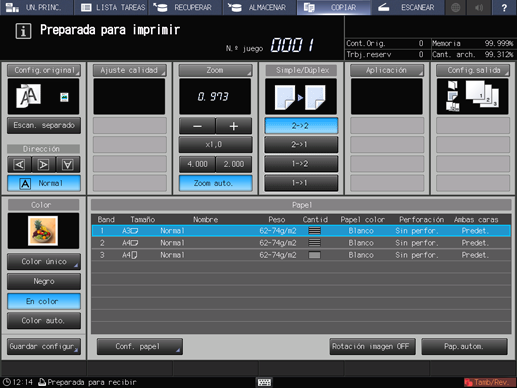The image size is (517, 388).
Task: Select 1->1 simplex mode
Action: tap(301, 183)
